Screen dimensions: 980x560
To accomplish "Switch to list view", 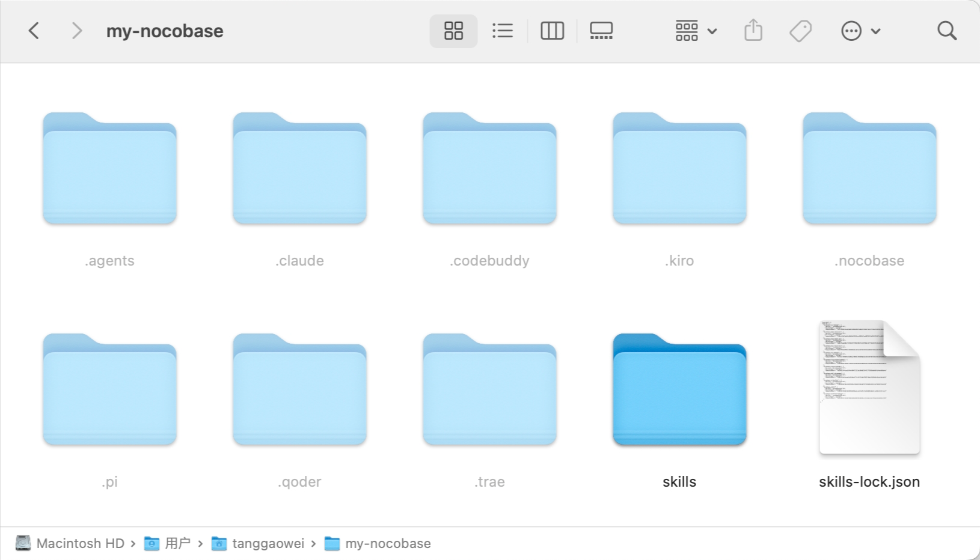I will (x=502, y=31).
